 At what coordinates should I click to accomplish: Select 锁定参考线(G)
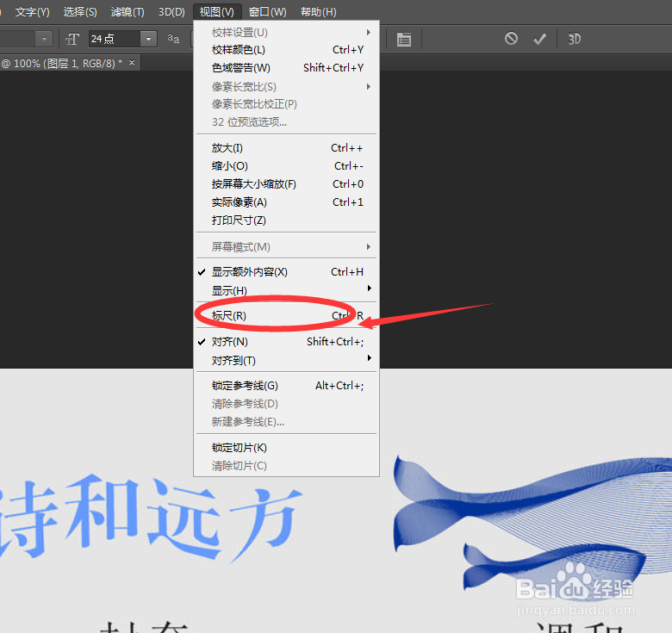point(286,386)
